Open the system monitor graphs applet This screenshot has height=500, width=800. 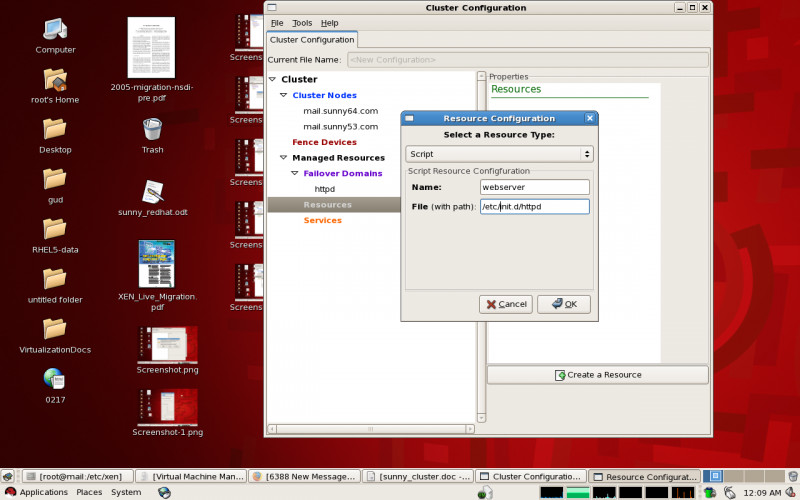617,492
